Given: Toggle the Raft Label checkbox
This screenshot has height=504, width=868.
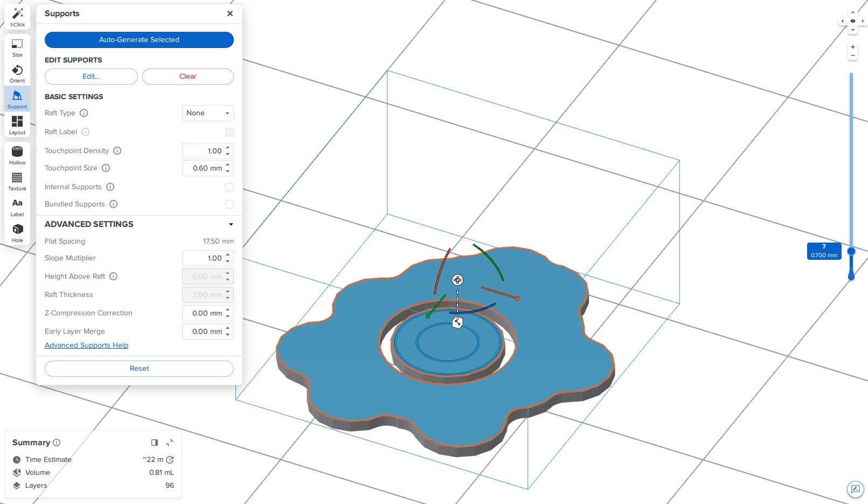Looking at the screenshot, I should tap(230, 132).
